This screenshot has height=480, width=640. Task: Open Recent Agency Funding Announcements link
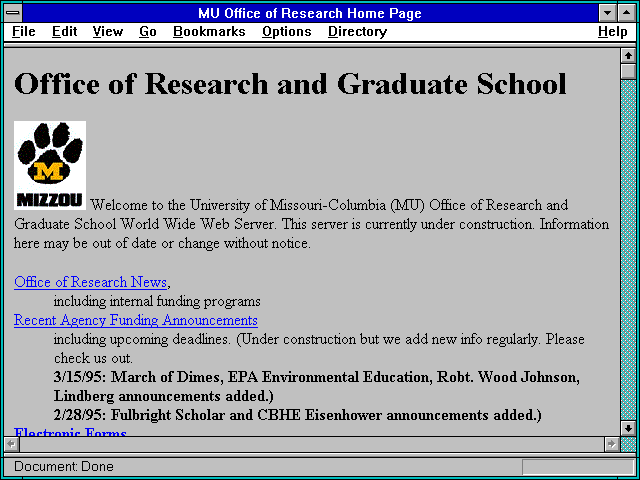(x=136, y=320)
